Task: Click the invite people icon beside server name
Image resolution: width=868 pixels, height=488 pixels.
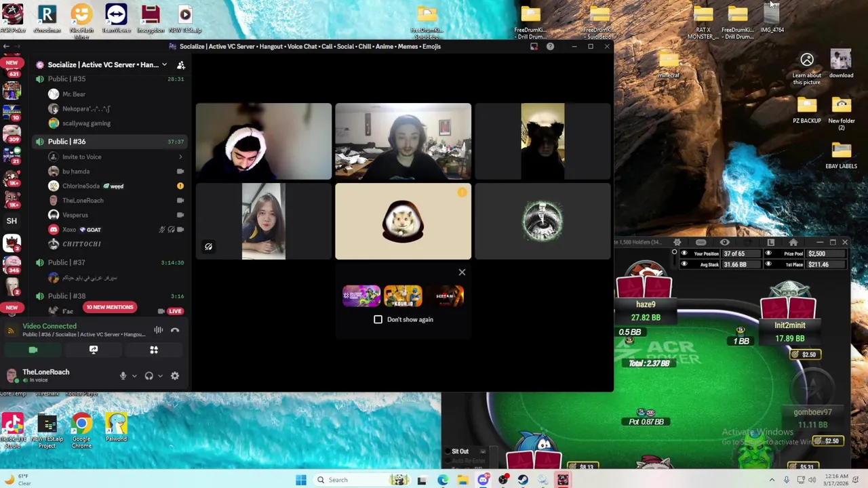Action: [181, 65]
